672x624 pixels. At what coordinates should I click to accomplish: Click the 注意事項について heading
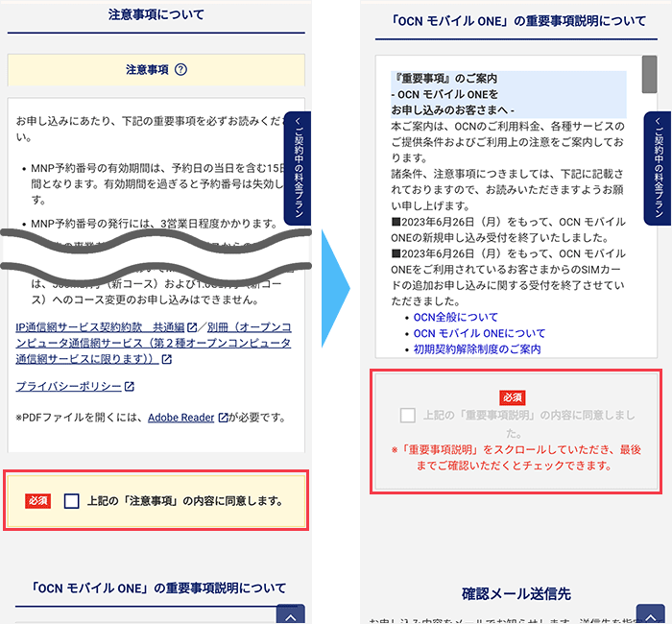pos(156,14)
